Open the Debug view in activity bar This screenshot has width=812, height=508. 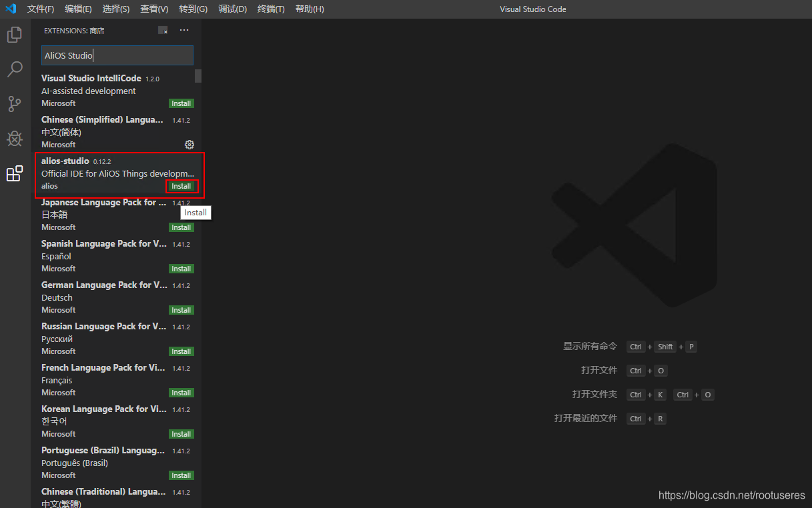click(15, 138)
